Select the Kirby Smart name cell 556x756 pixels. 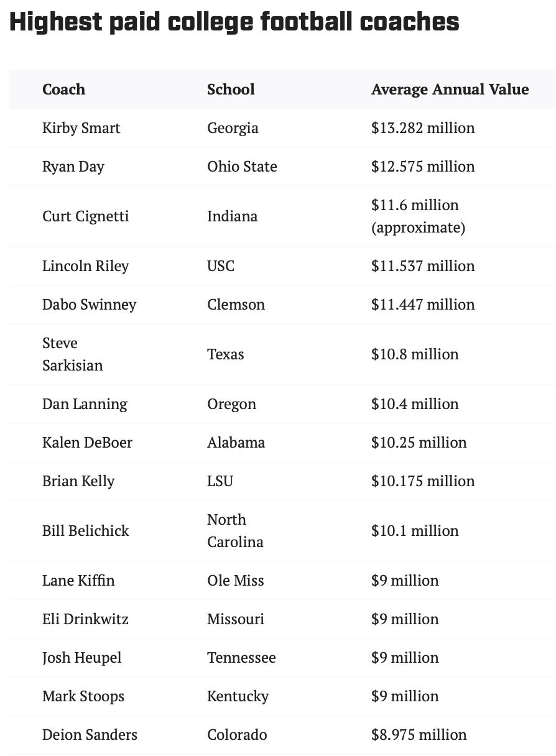(81, 128)
